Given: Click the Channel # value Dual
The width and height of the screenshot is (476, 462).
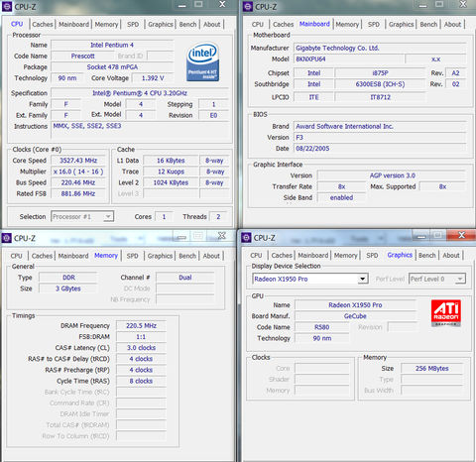Looking at the screenshot, I should click(185, 278).
